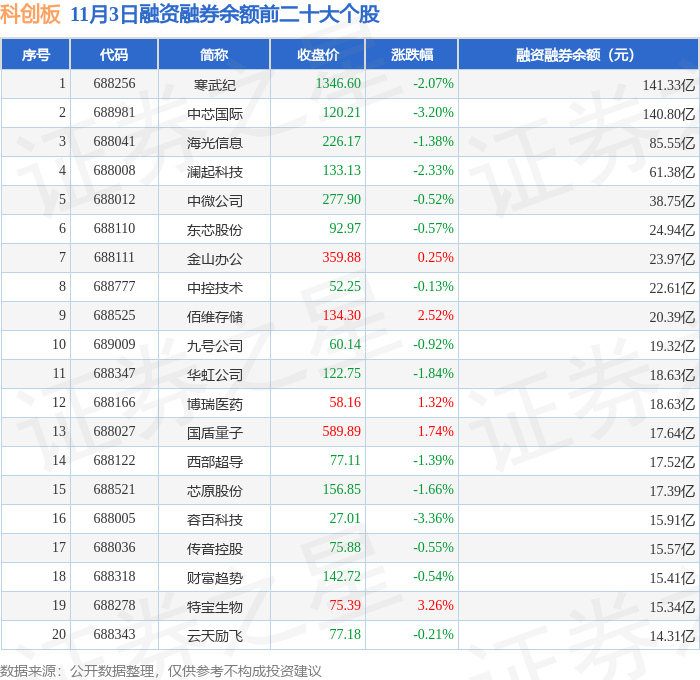
Task: Click the change value -0.21%
Action: pos(433,635)
